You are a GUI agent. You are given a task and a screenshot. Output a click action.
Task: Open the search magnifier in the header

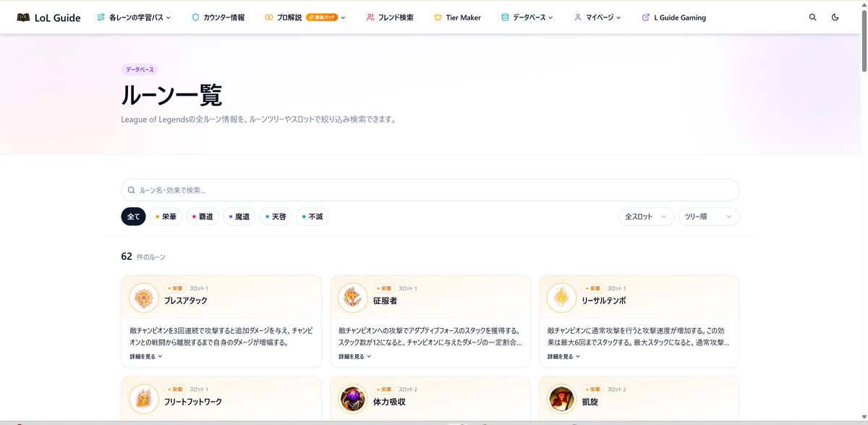[x=813, y=17]
